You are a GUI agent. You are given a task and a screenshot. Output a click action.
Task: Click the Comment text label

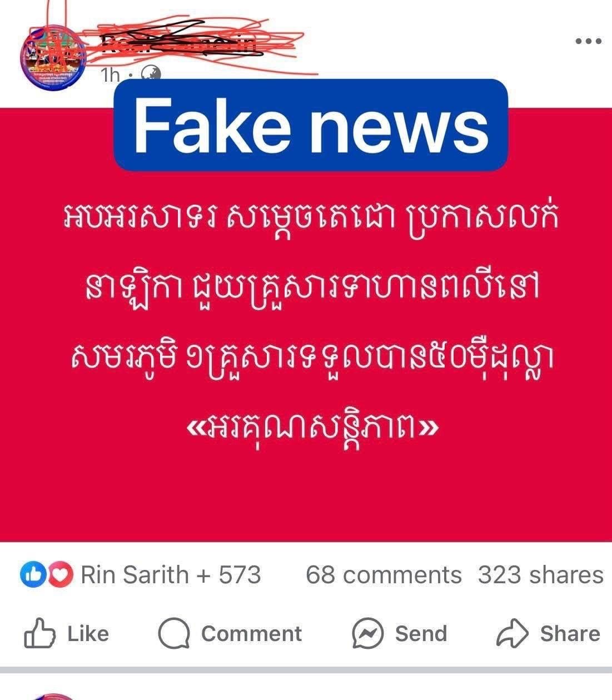pos(251,634)
